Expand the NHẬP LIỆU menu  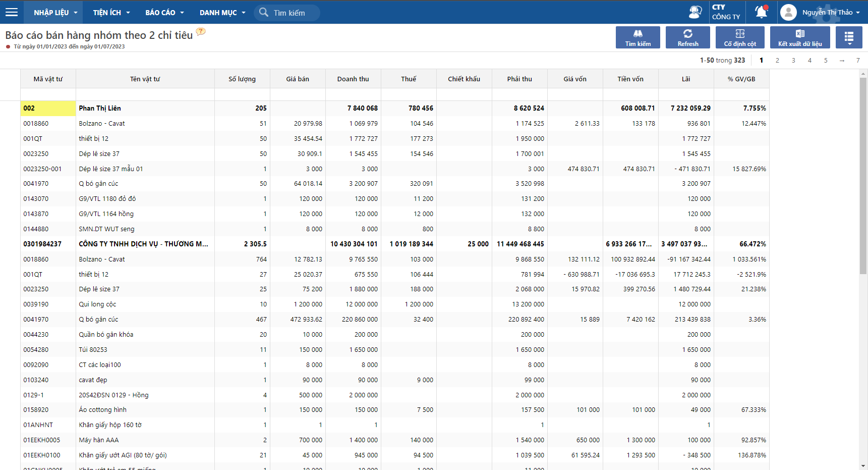[55, 12]
